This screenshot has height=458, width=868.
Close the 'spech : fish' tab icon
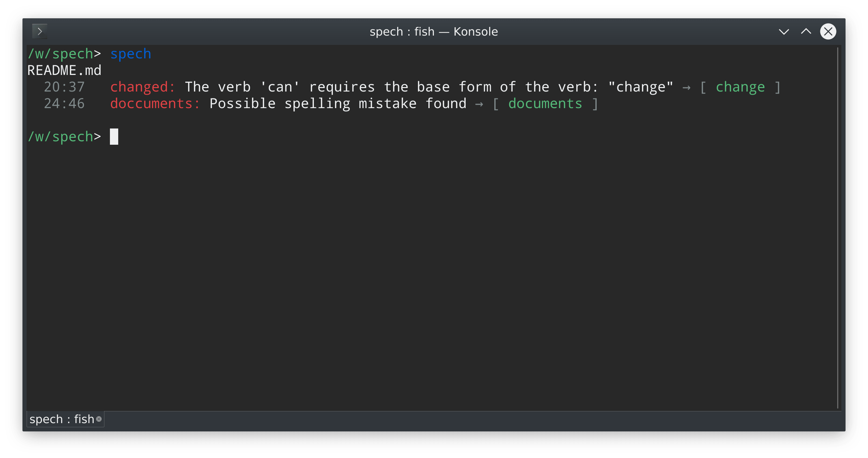99,419
